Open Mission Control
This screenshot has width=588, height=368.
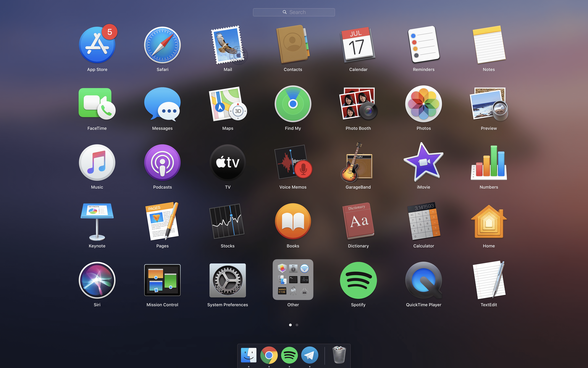[x=162, y=280]
